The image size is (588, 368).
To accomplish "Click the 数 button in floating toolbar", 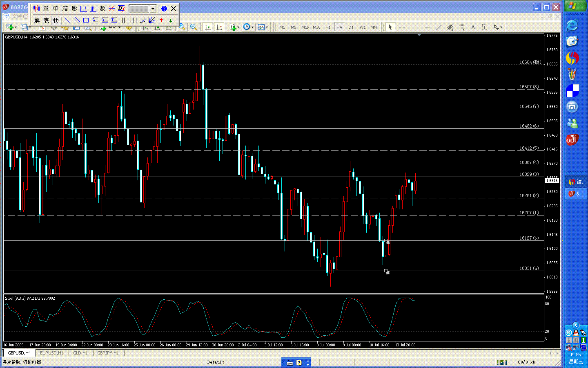I will pos(102,9).
